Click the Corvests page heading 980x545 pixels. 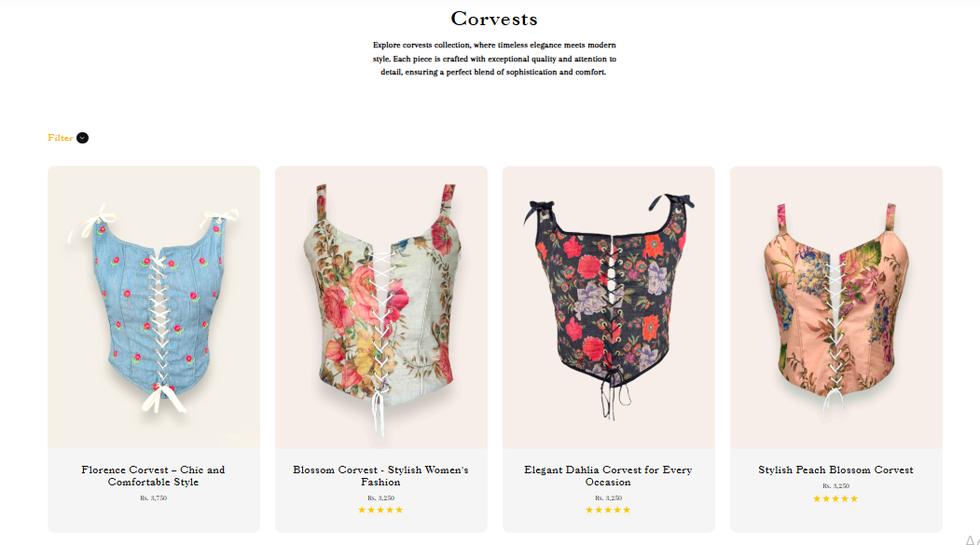494,19
